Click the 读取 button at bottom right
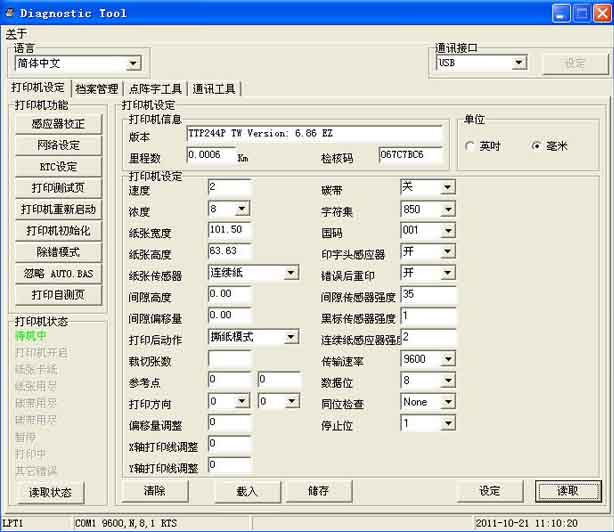This screenshot has width=614, height=532. coord(568,491)
